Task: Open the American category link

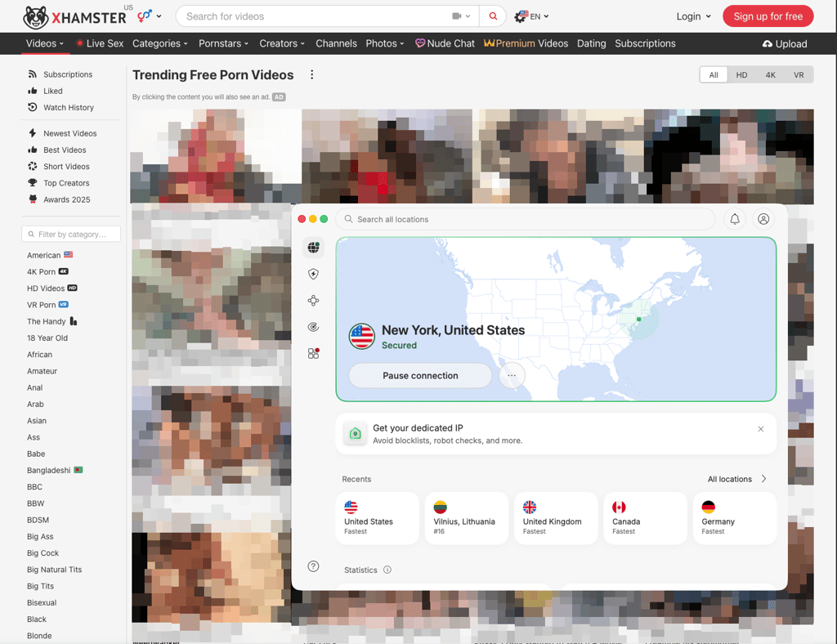Action: click(50, 255)
